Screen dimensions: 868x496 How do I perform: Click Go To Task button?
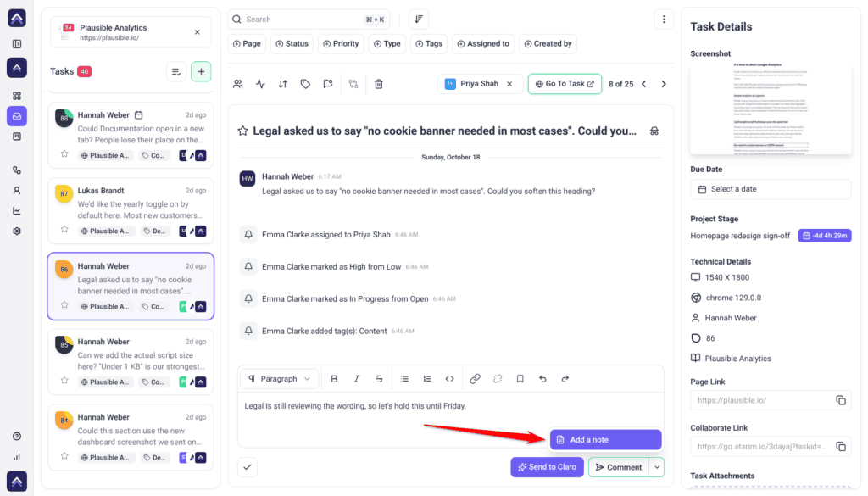(x=565, y=84)
